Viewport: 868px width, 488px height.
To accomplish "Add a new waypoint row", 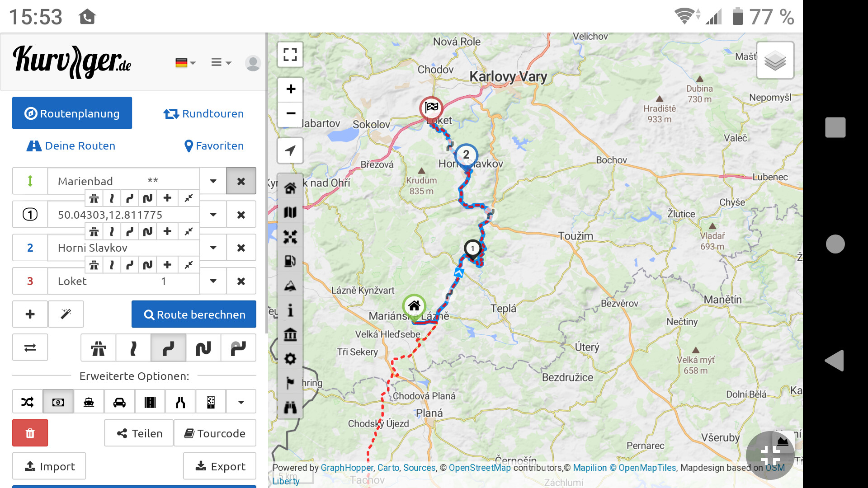I will pyautogui.click(x=30, y=314).
